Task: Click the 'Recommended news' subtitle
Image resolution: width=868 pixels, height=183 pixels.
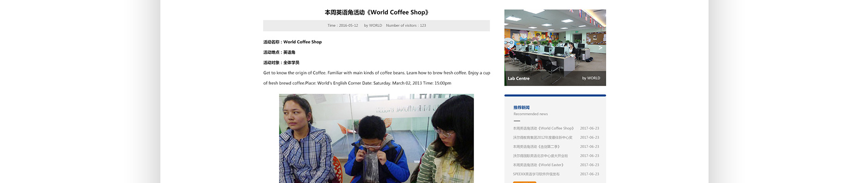Action: [530, 114]
